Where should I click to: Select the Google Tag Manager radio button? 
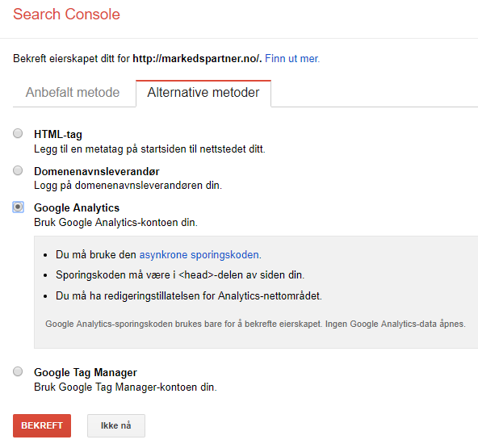(x=18, y=371)
